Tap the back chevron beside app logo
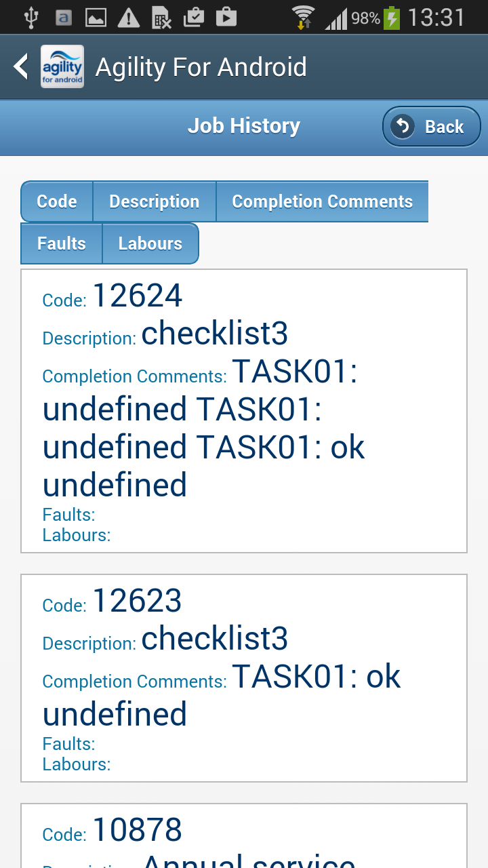488x868 pixels. click(21, 66)
